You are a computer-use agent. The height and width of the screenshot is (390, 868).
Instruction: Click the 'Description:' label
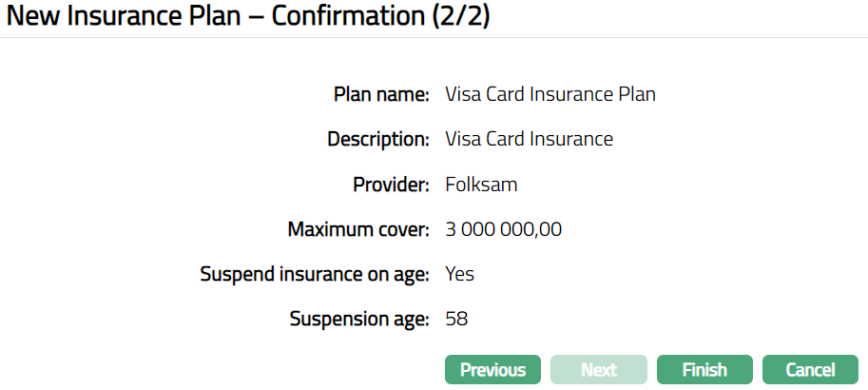pyautogui.click(x=378, y=139)
